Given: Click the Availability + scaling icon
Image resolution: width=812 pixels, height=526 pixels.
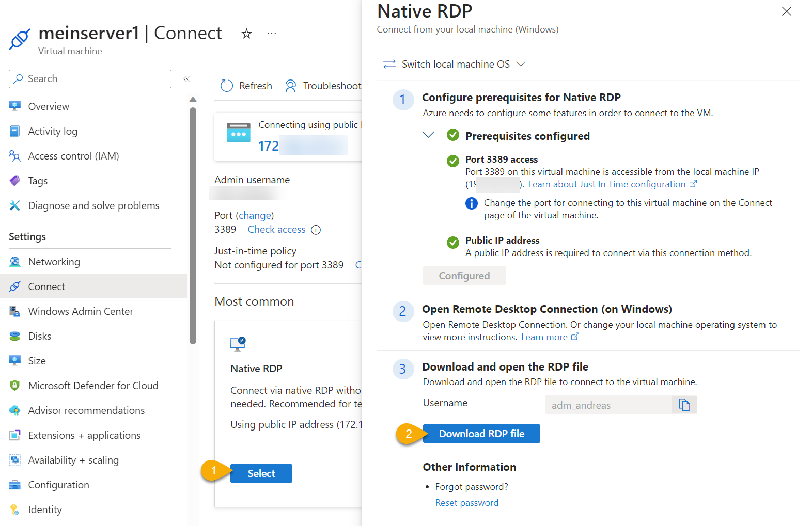Looking at the screenshot, I should [15, 460].
